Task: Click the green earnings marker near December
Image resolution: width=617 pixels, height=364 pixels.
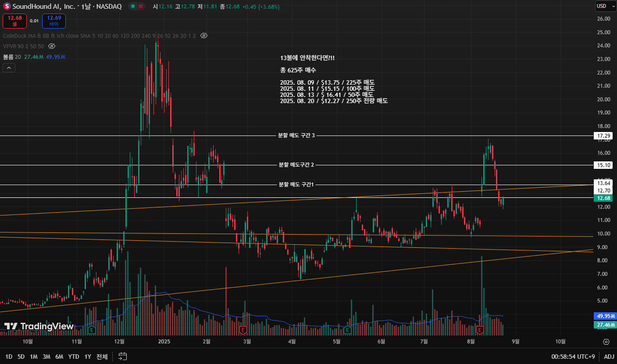Action: [x=92, y=329]
